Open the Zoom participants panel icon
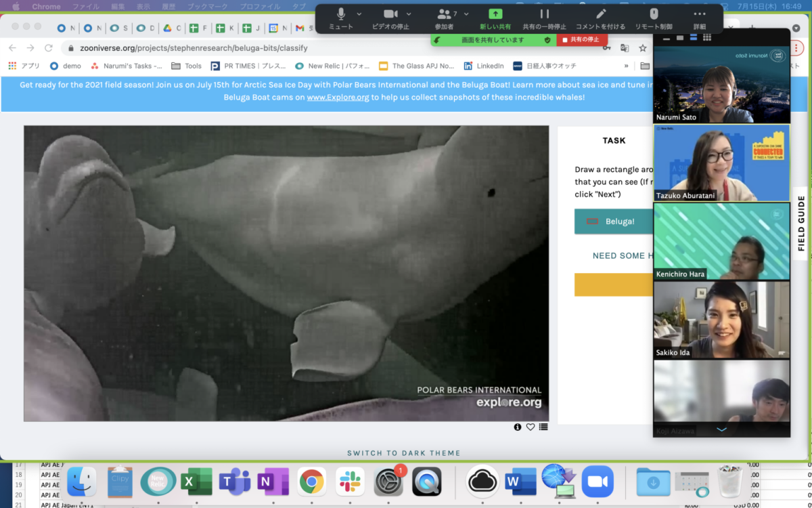This screenshot has width=812, height=508. click(445, 14)
